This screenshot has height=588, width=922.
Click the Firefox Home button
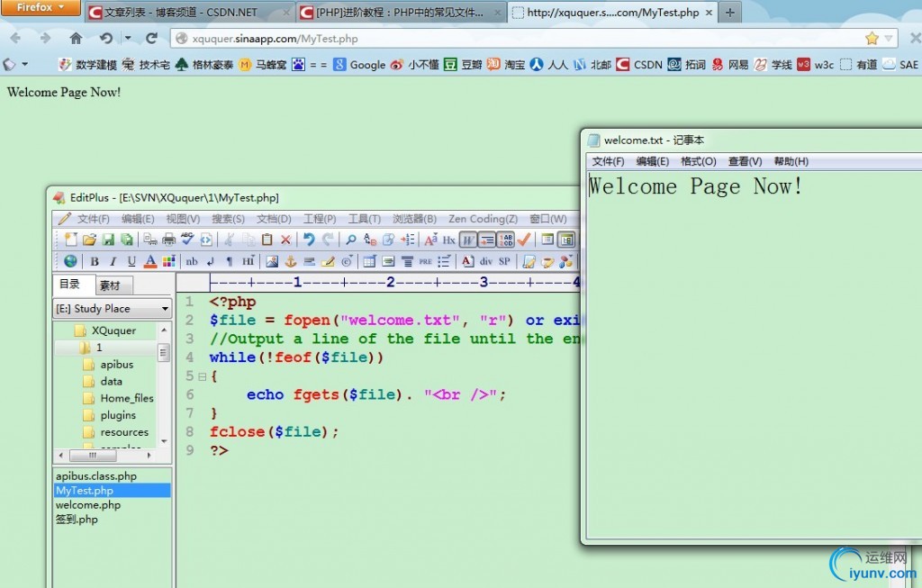(76, 38)
